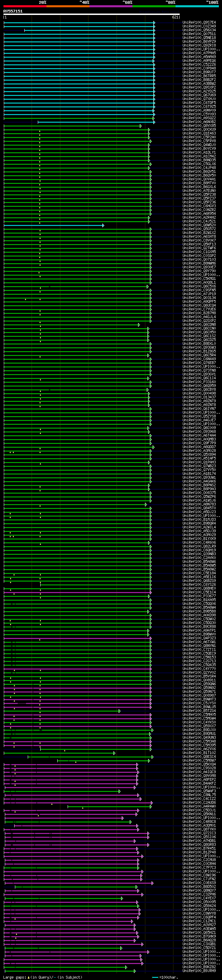Open hit UniRef100_Q8W520
Image resolution: width=222 pixels, height=980 pixels.
[199, 225]
